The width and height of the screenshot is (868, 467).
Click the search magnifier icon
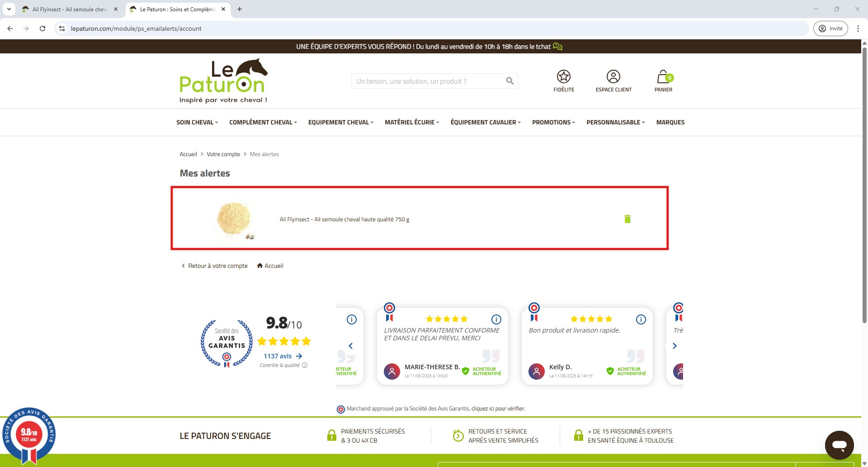pyautogui.click(x=509, y=81)
